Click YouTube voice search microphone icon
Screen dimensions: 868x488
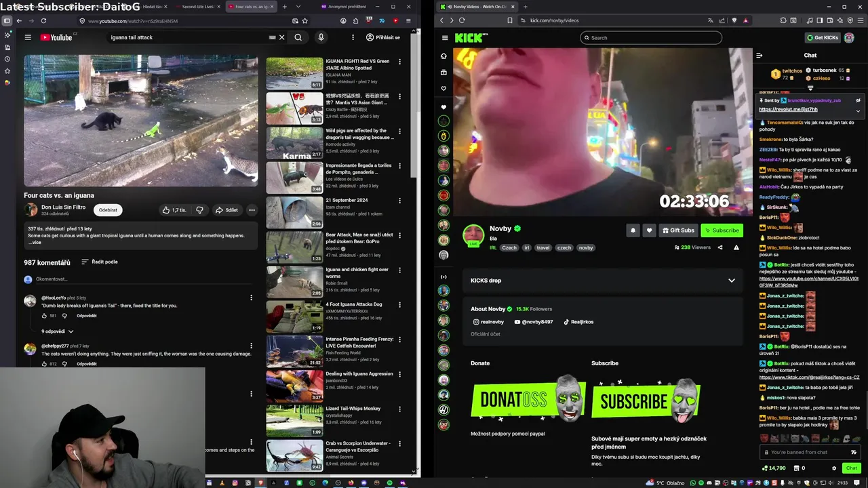[x=321, y=37]
